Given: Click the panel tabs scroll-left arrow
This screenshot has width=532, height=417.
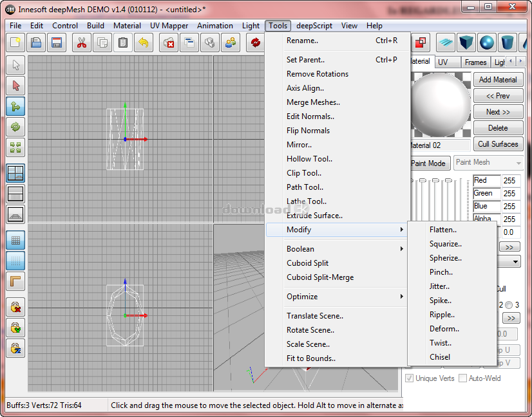Looking at the screenshot, I should tap(511, 61).
